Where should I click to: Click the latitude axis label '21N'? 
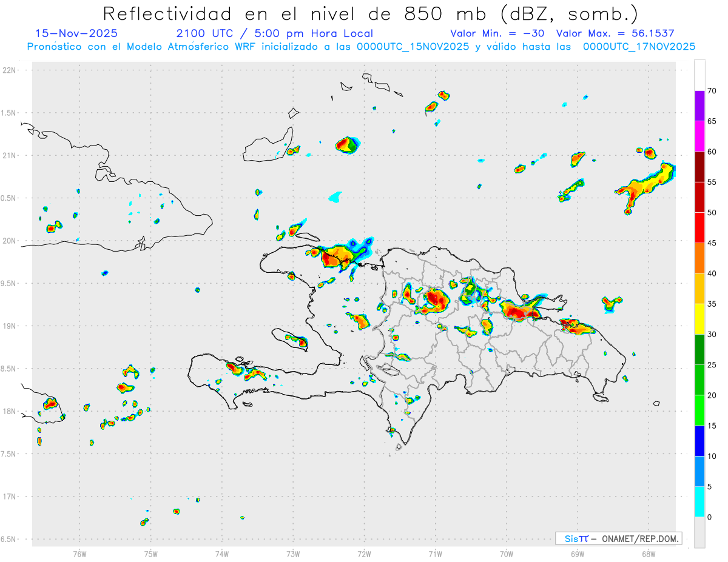tap(10, 155)
